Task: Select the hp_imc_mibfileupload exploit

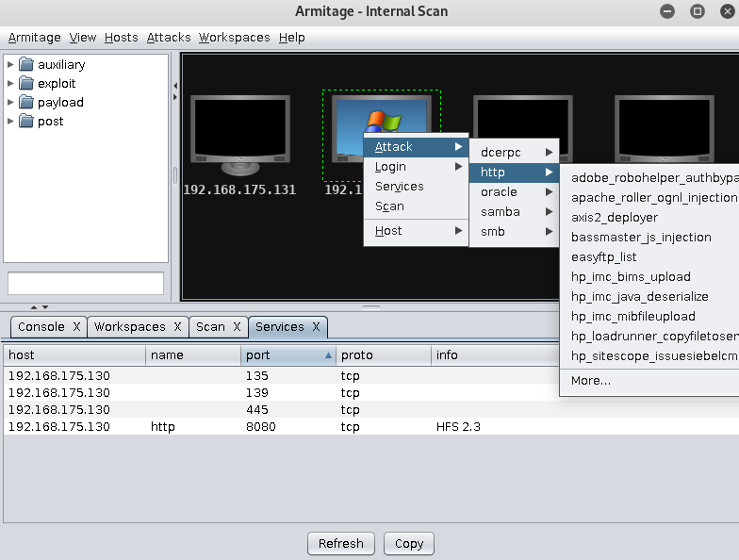Action: pyautogui.click(x=649, y=317)
